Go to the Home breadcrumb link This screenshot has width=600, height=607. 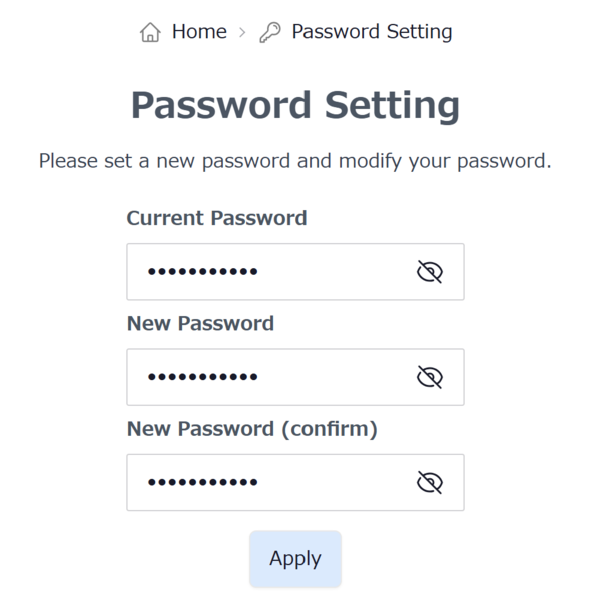click(199, 32)
